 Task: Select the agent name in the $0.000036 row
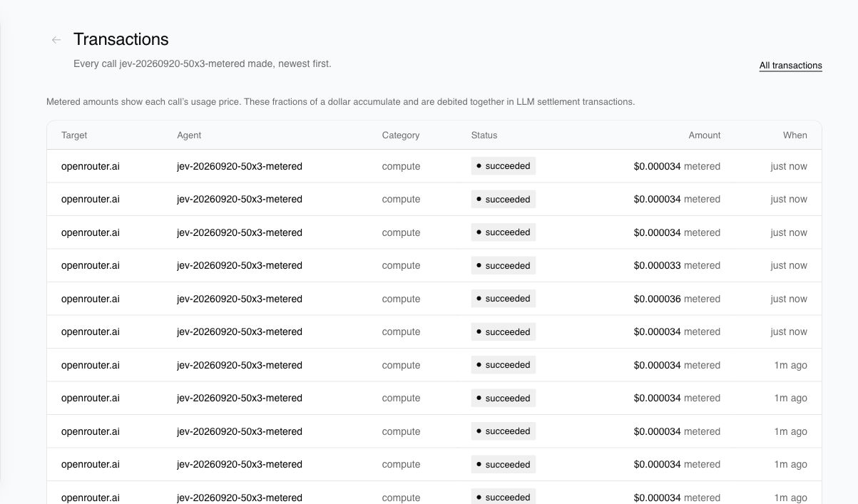(x=240, y=299)
